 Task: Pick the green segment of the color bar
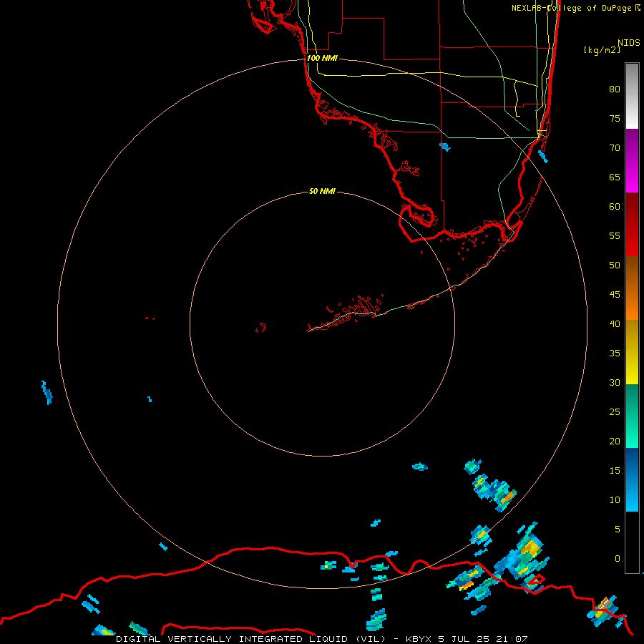632,416
